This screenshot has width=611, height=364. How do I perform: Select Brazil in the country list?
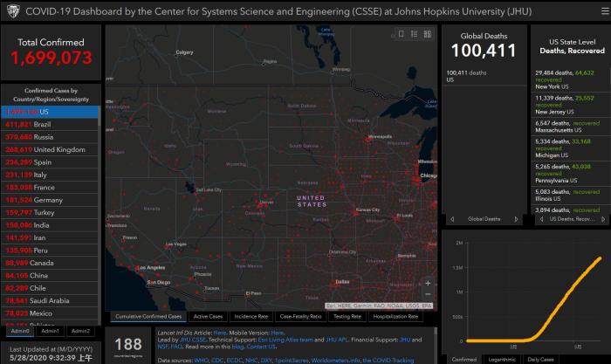pos(50,124)
